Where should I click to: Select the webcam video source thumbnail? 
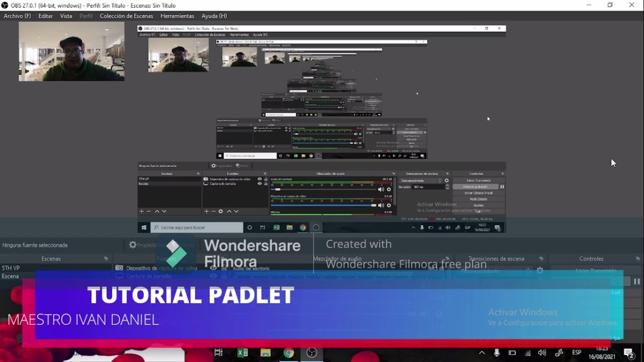pos(71,51)
